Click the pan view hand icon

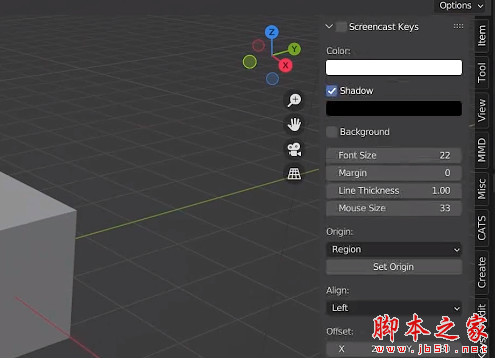pyautogui.click(x=294, y=125)
